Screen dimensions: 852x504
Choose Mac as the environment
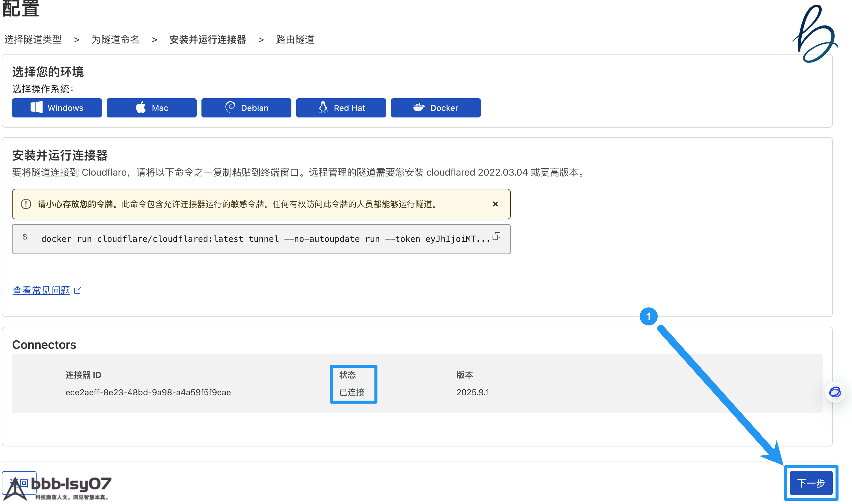tap(151, 108)
